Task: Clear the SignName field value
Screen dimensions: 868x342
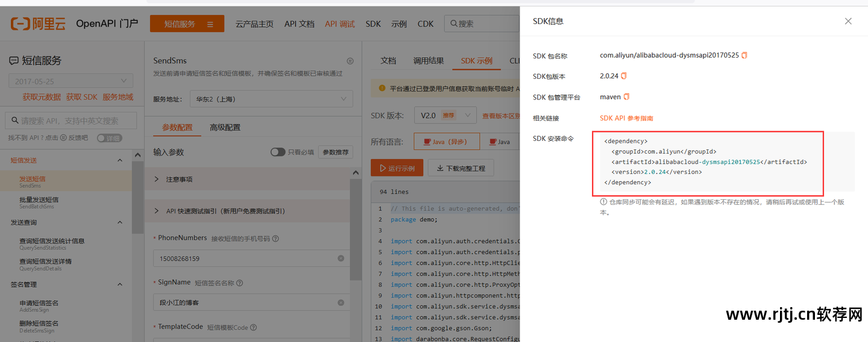Action: [341, 303]
